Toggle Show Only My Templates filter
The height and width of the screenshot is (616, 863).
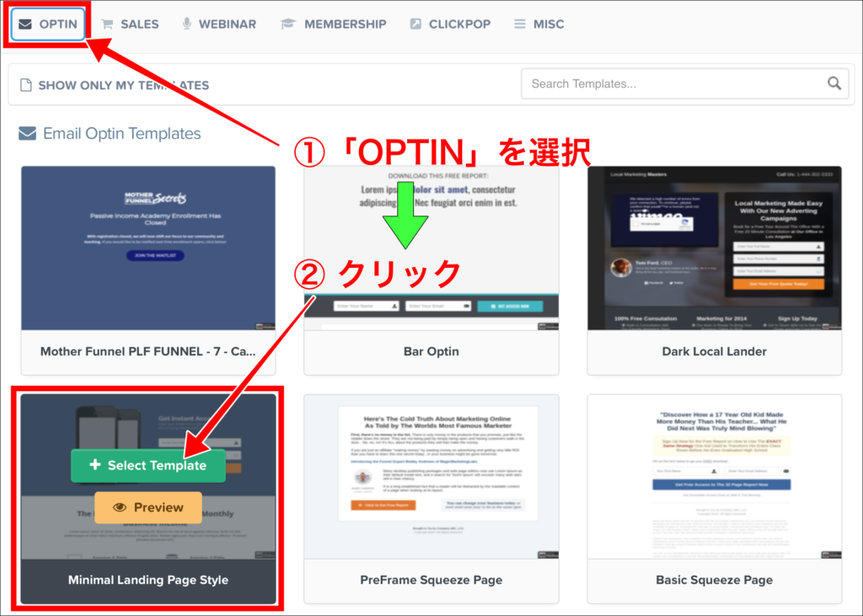point(114,85)
